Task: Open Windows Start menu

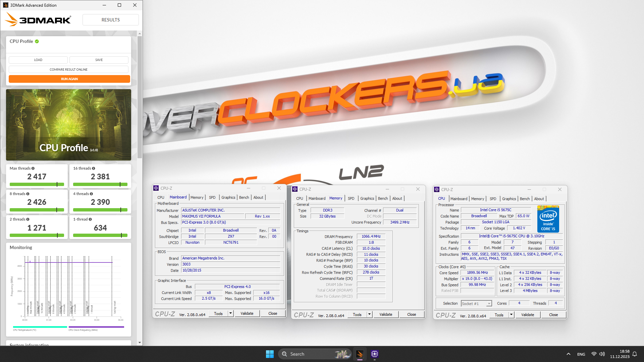Action: point(270,354)
